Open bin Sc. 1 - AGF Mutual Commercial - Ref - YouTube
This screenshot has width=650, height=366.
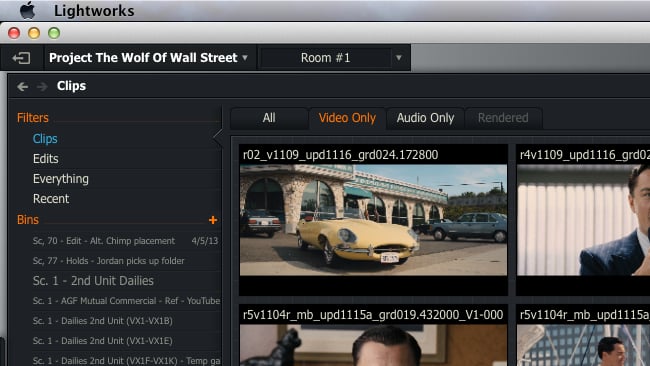point(126,301)
